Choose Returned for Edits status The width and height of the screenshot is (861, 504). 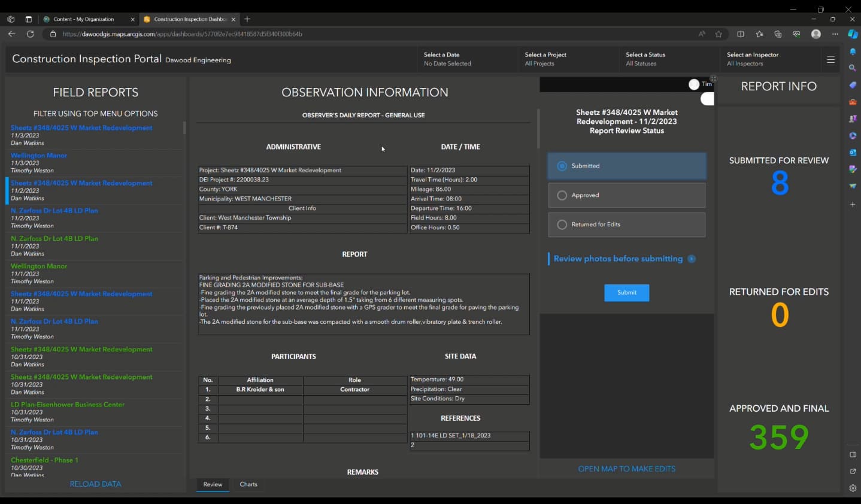click(x=562, y=224)
